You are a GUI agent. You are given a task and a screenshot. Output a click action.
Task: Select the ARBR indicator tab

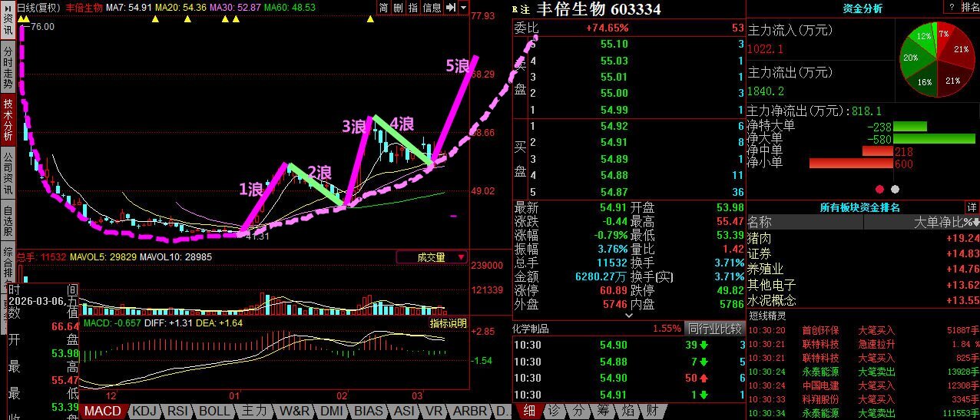coord(470,412)
